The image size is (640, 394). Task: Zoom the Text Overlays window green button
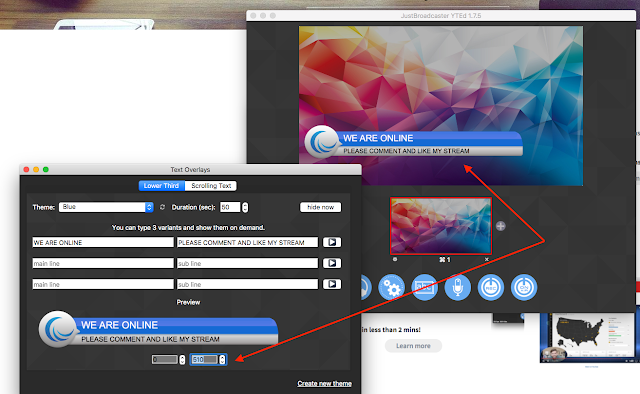tap(46, 169)
